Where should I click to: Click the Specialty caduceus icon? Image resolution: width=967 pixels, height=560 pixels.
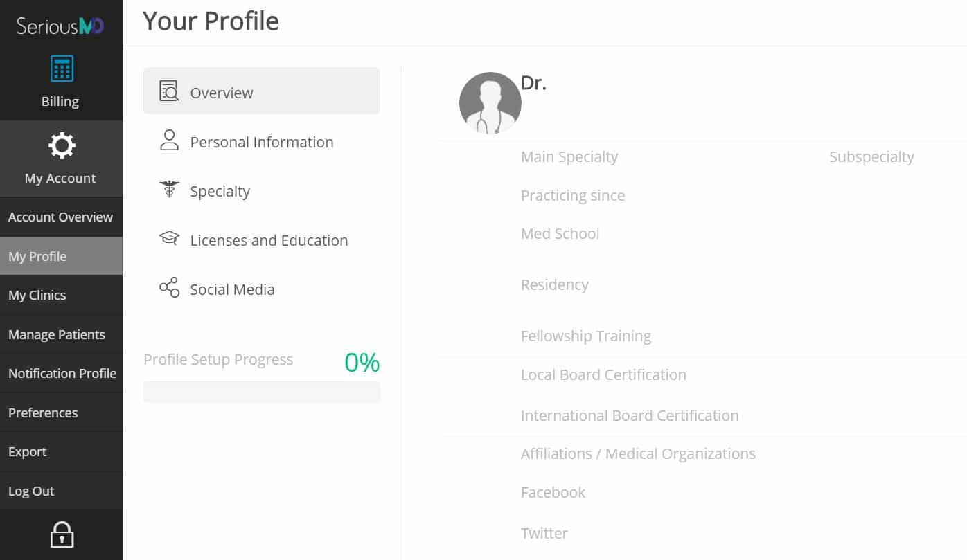click(x=169, y=190)
